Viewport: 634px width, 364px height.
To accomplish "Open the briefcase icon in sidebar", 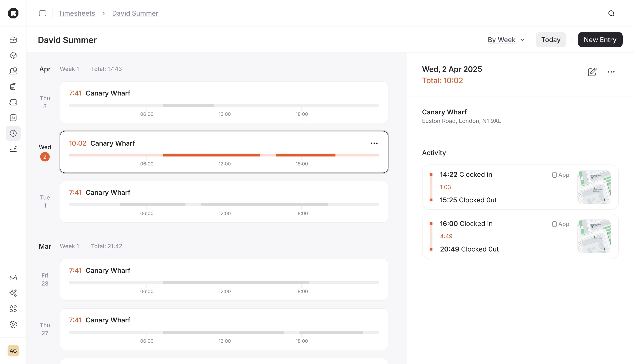I will [13, 40].
